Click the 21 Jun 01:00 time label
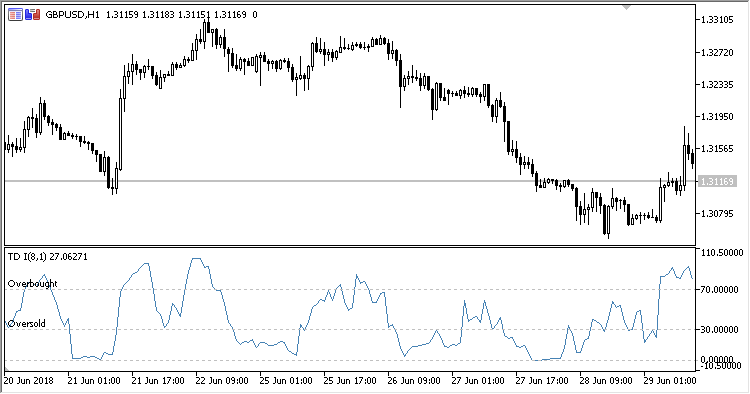This screenshot has height=394, width=750. pos(94,381)
